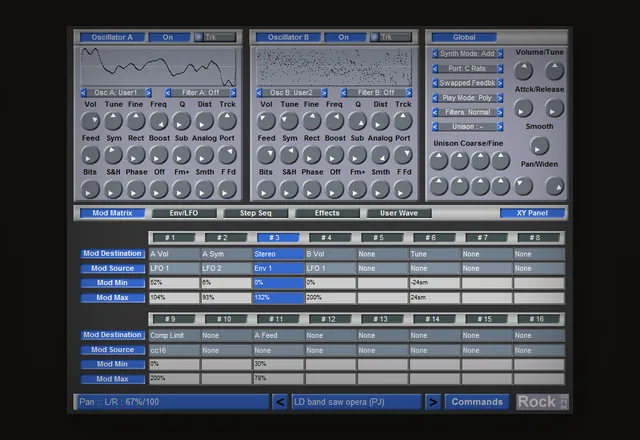Open A Sym mod destination dropdown
The height and width of the screenshot is (440, 640).
[227, 254]
